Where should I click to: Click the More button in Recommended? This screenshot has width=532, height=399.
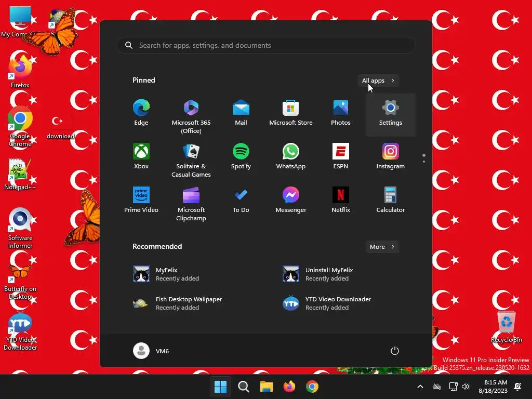click(382, 247)
